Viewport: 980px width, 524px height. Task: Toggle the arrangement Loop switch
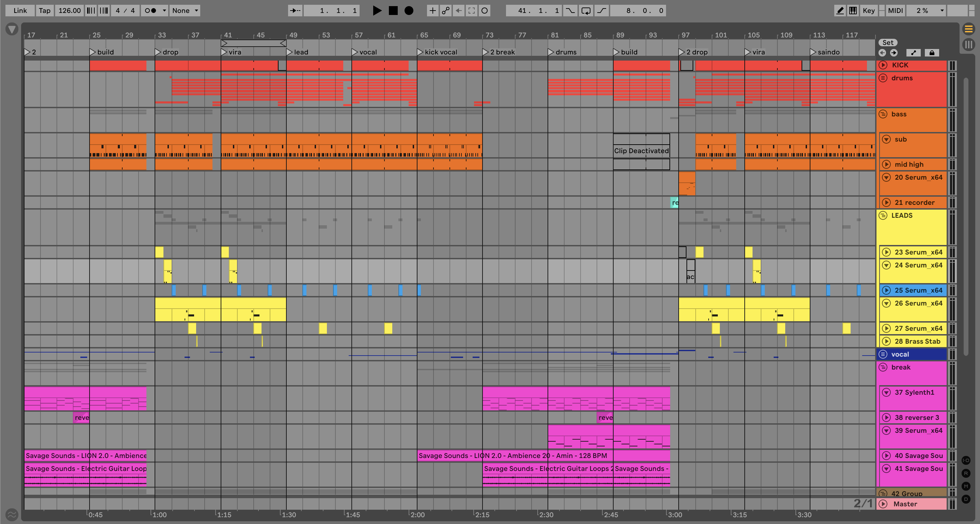[586, 11]
